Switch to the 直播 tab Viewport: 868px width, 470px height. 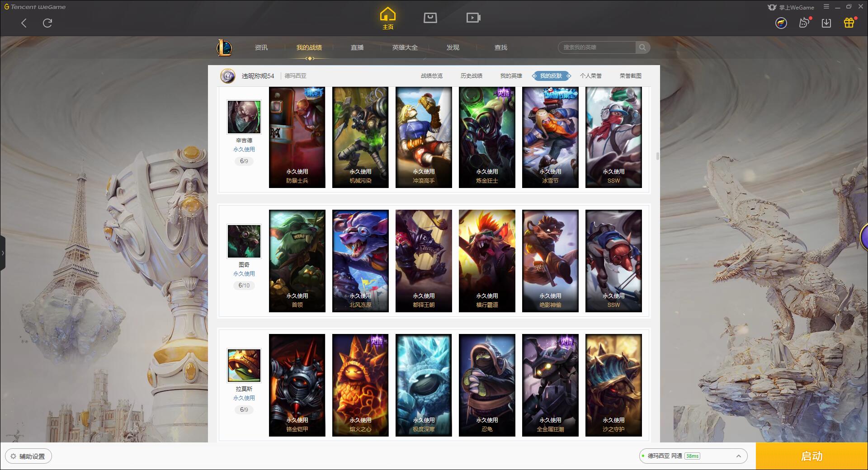tap(357, 47)
